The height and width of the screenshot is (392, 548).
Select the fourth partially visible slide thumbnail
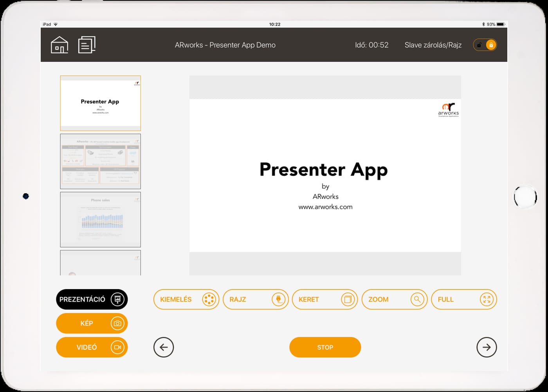pyautogui.click(x=100, y=263)
